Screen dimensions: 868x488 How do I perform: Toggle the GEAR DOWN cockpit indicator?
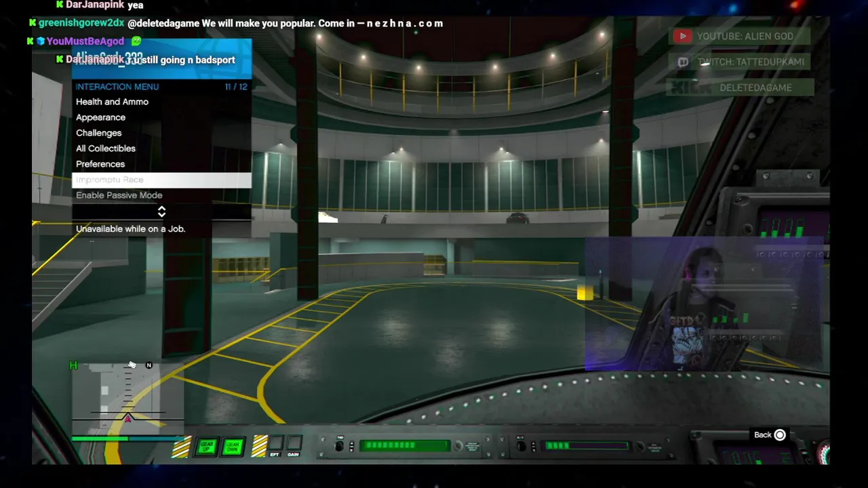coord(233,447)
